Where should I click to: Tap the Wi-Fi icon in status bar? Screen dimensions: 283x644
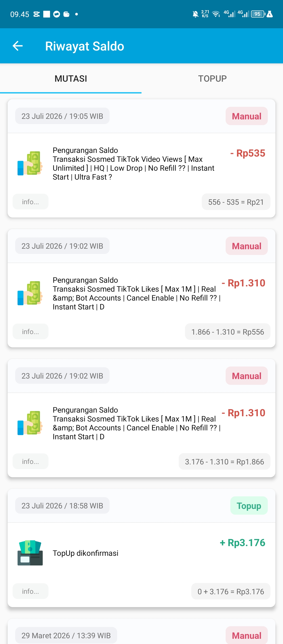[216, 14]
